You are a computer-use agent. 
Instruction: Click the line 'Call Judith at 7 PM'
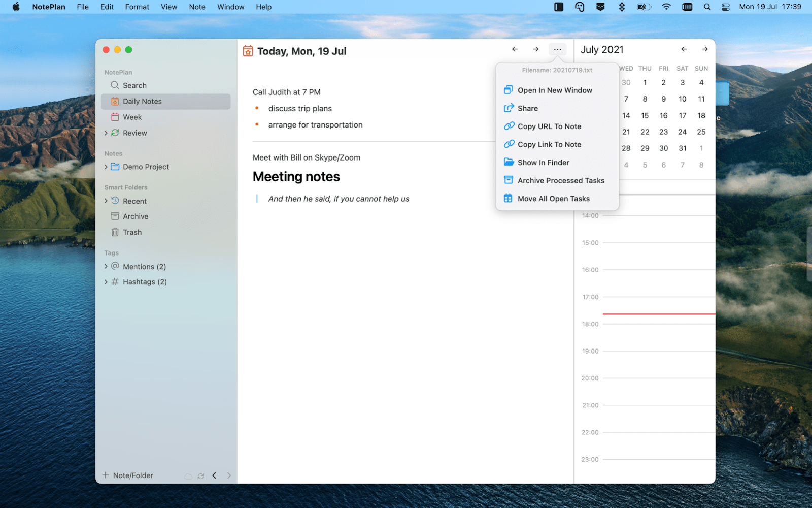pyautogui.click(x=287, y=92)
